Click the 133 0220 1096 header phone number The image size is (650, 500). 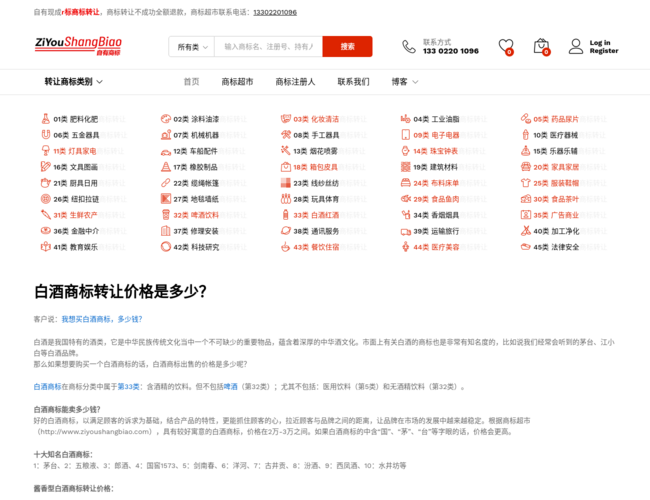[x=451, y=51]
